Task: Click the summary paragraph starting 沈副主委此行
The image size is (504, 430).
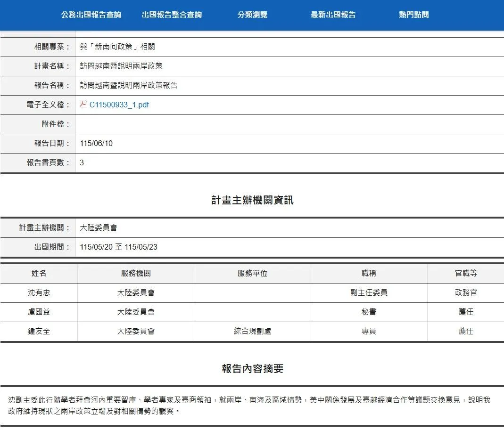Action: [249, 405]
